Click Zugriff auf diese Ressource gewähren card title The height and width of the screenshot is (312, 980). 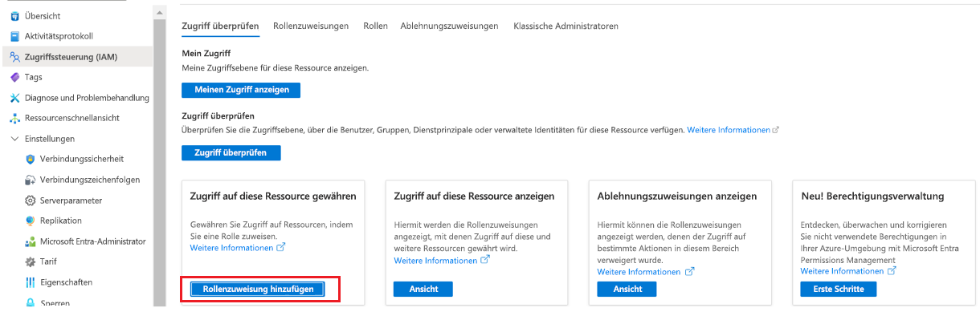(x=273, y=196)
